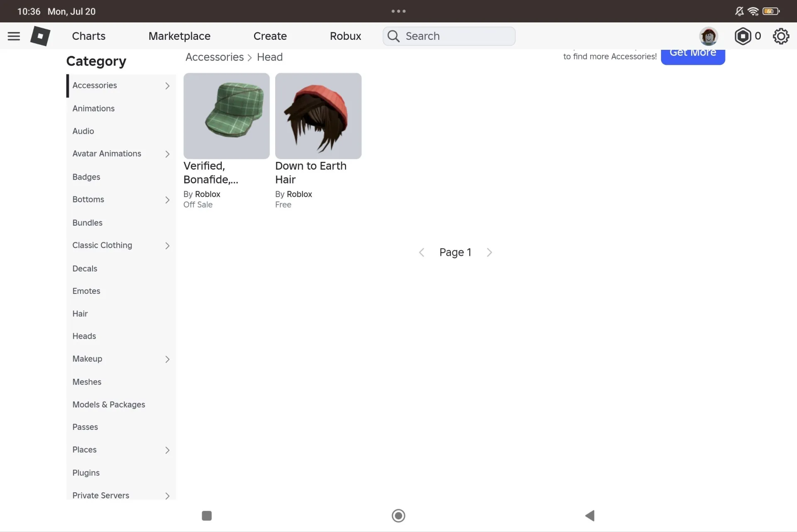Click into the Search input field
This screenshot has height=532, width=797.
click(x=449, y=36)
